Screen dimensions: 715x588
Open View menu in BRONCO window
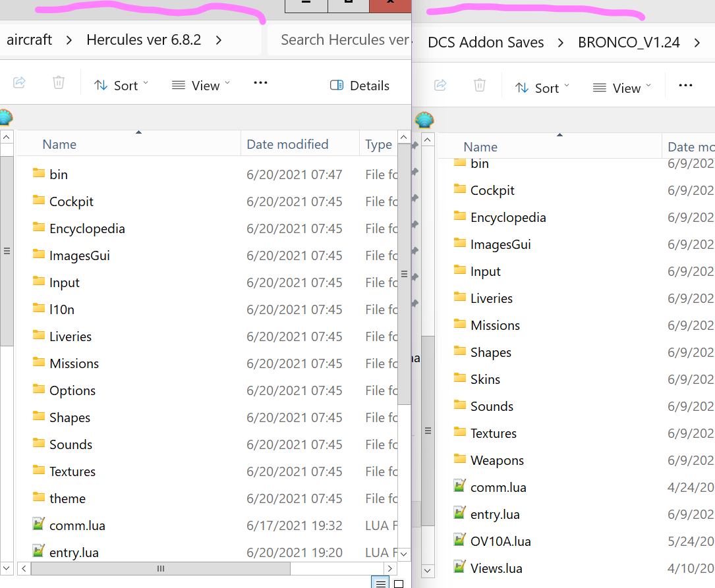622,88
